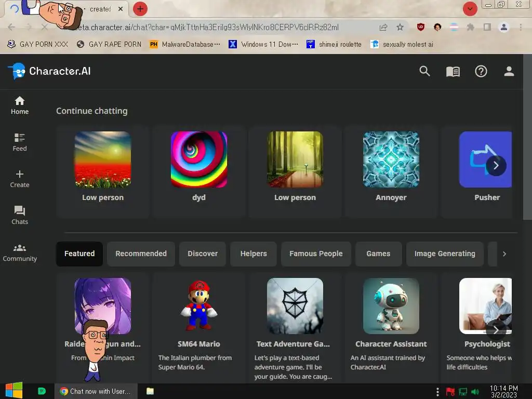Bookmark page with star icon
The image size is (532, 399).
click(x=400, y=27)
